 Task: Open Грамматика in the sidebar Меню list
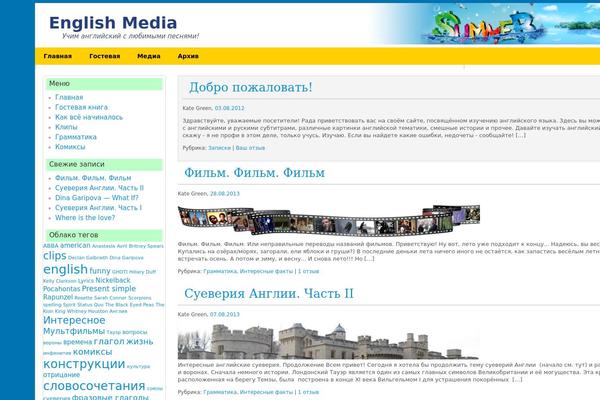point(76,137)
